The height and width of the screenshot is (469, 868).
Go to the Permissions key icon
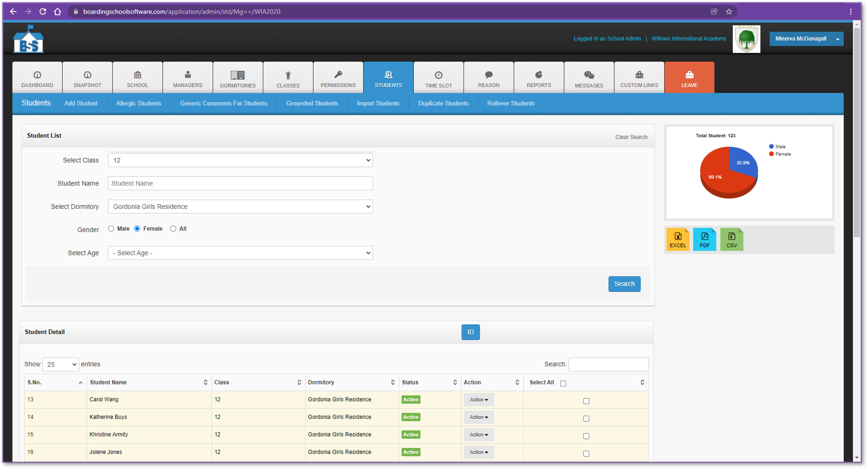pyautogui.click(x=338, y=74)
